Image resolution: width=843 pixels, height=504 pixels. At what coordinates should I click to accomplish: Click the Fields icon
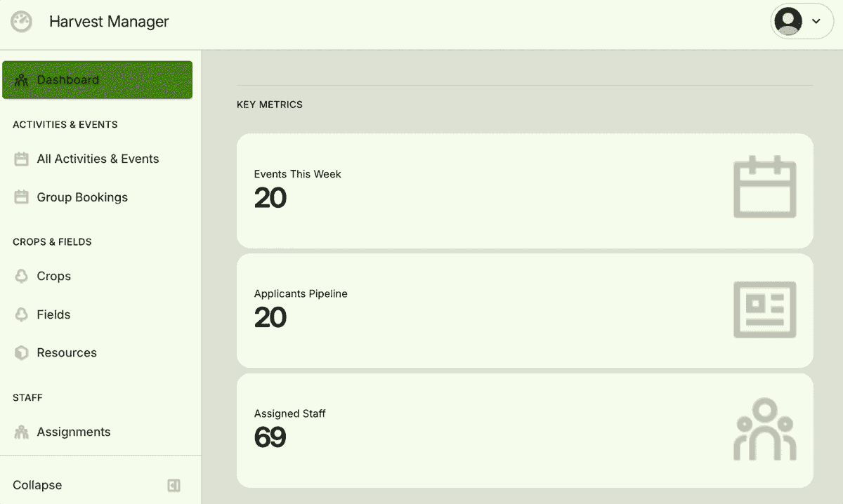coord(20,314)
